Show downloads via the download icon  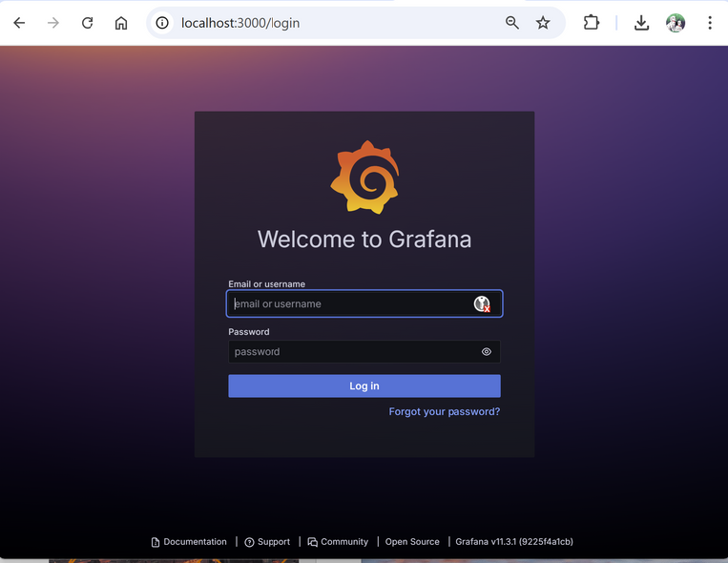click(x=641, y=23)
